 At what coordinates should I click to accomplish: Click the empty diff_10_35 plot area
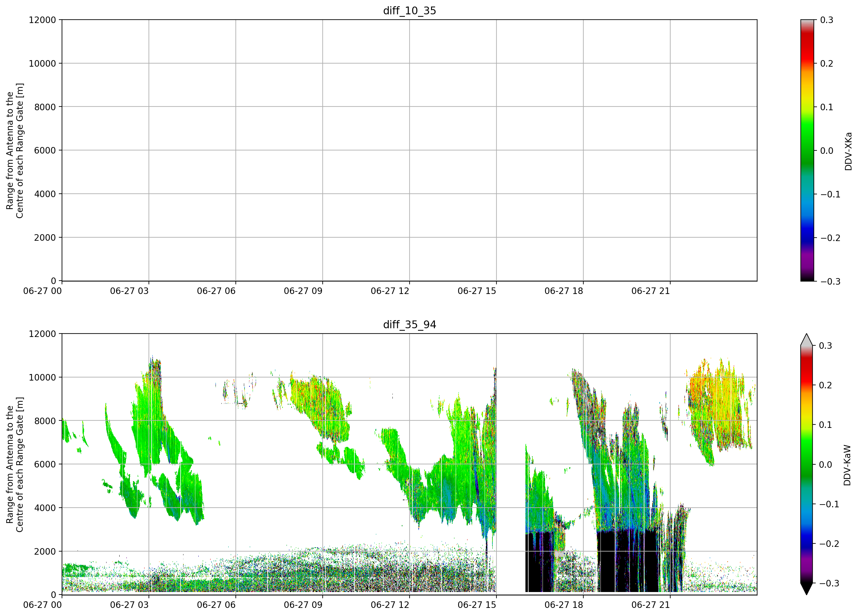(x=410, y=150)
